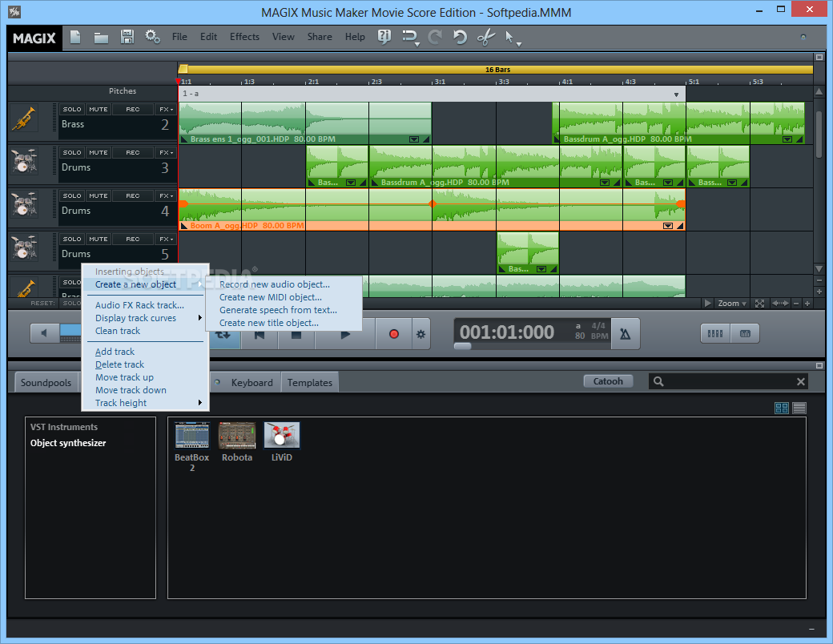This screenshot has height=644, width=833.
Task: Select Object synthesizer category
Action: (68, 443)
